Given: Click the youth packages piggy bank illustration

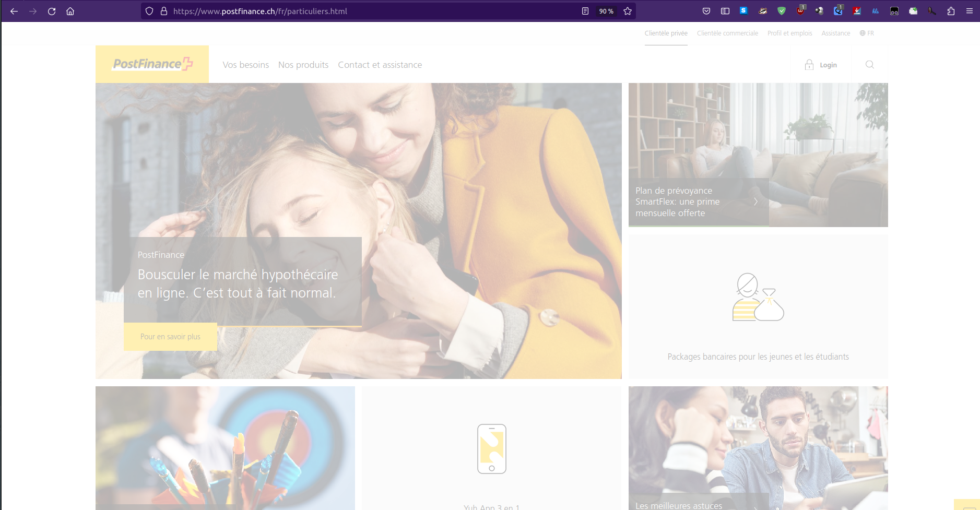Looking at the screenshot, I should (758, 297).
